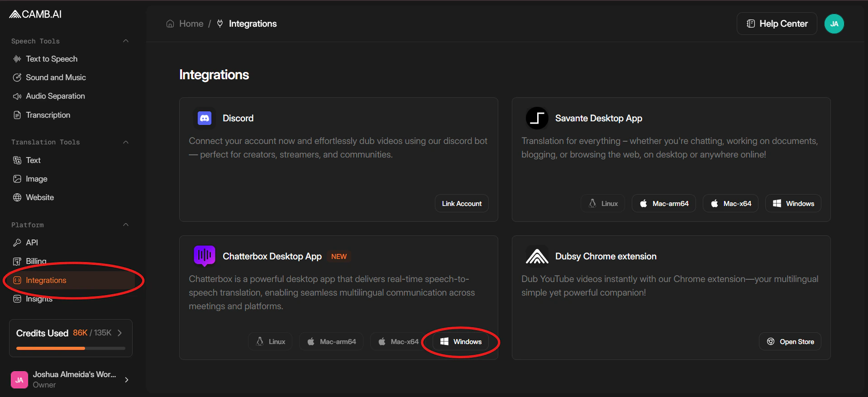The height and width of the screenshot is (397, 868).
Task: Click Open Store for Dubsy extension
Action: coord(790,342)
